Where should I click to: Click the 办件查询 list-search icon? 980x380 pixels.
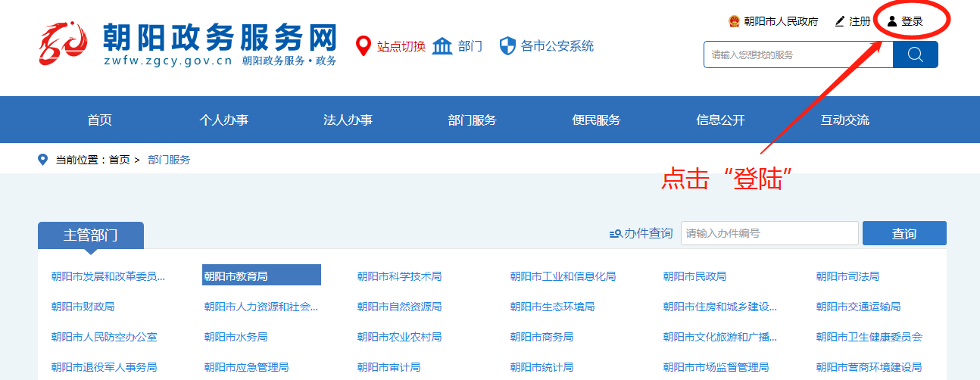click(x=615, y=234)
